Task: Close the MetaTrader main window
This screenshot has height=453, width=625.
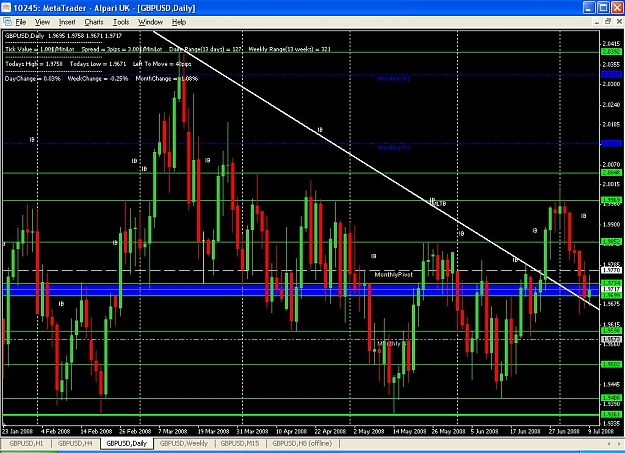Action: click(x=618, y=8)
